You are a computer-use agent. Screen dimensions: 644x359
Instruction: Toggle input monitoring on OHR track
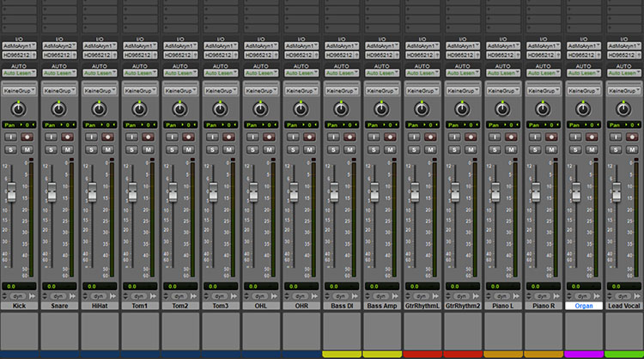[x=293, y=137]
